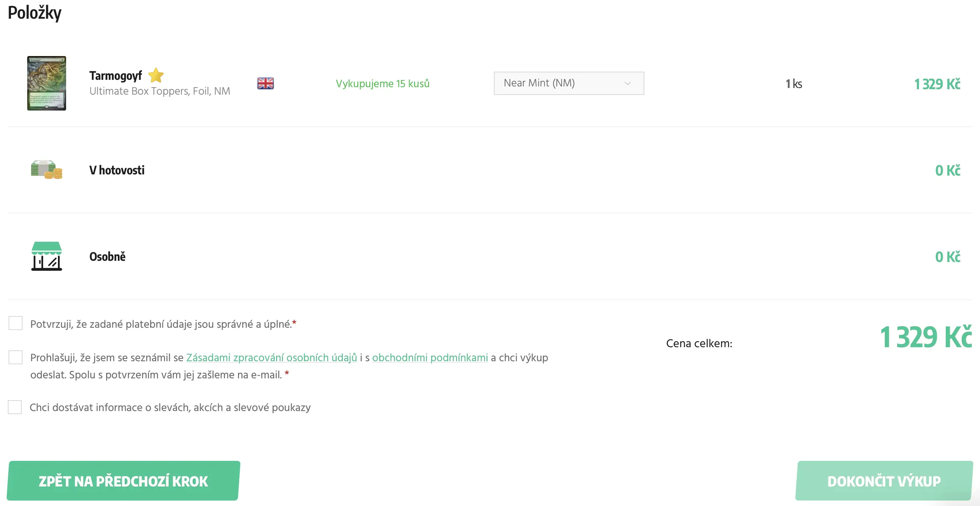Enable discount and voucher newsletter checkbox
This screenshot has width=980, height=506.
[x=15, y=407]
